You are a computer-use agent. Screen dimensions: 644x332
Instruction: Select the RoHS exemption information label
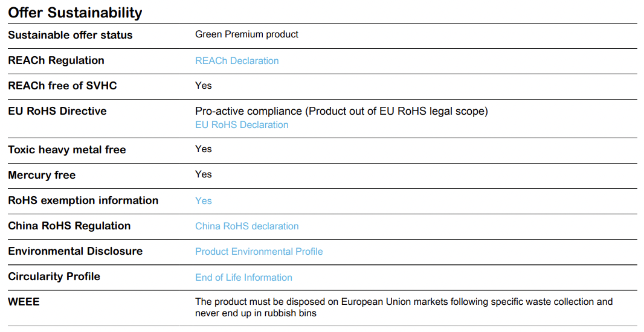coord(83,200)
